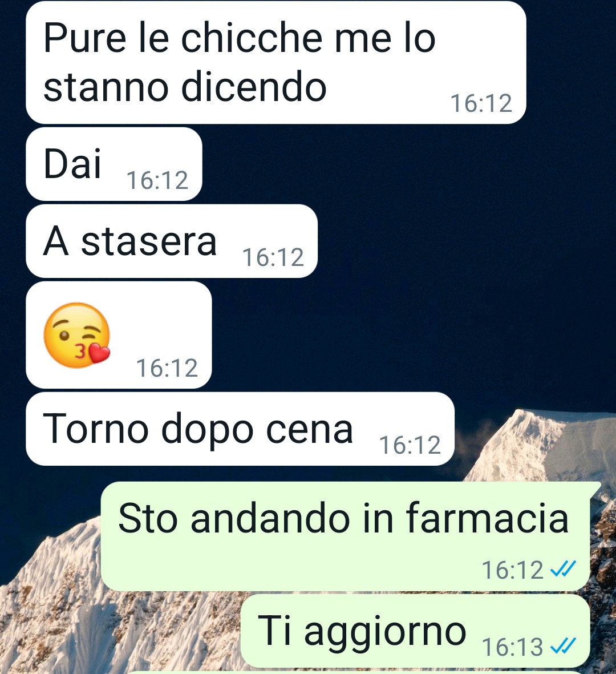Select the 'Ti aggiorno' sent message
This screenshot has height=674, width=616.
click(x=415, y=631)
